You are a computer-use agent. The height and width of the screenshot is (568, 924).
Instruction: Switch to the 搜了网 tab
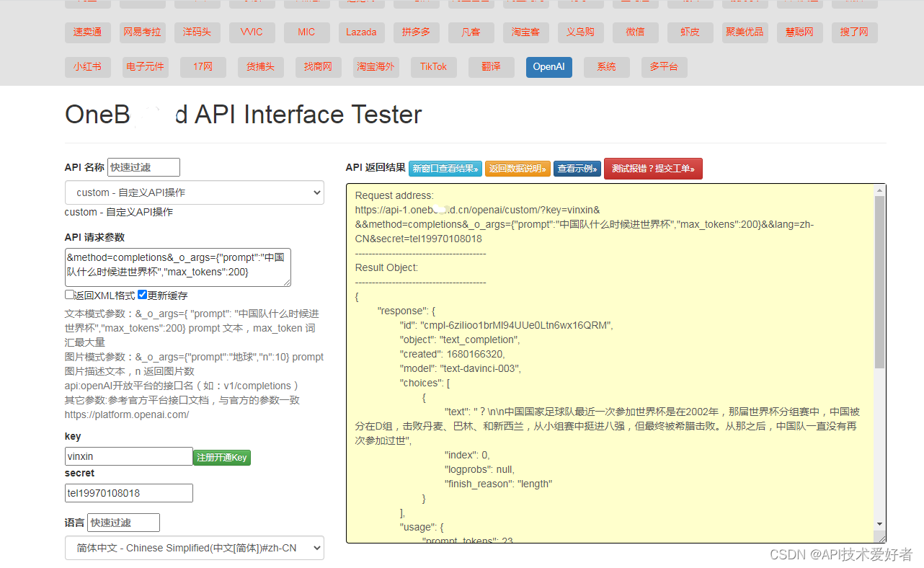854,32
